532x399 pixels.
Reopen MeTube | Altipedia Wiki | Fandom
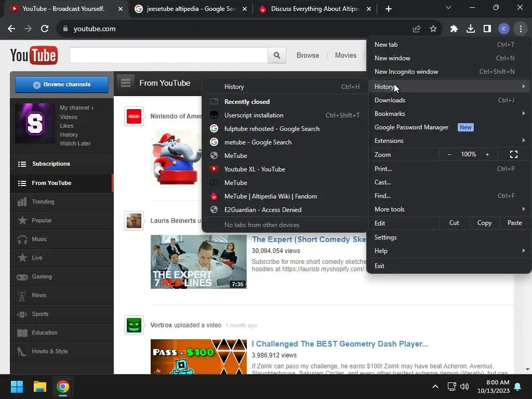[285, 196]
